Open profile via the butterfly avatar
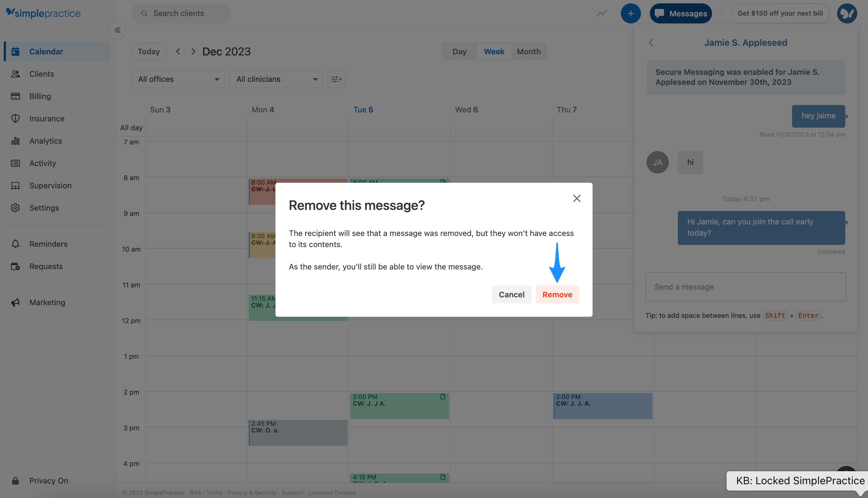 pyautogui.click(x=847, y=13)
